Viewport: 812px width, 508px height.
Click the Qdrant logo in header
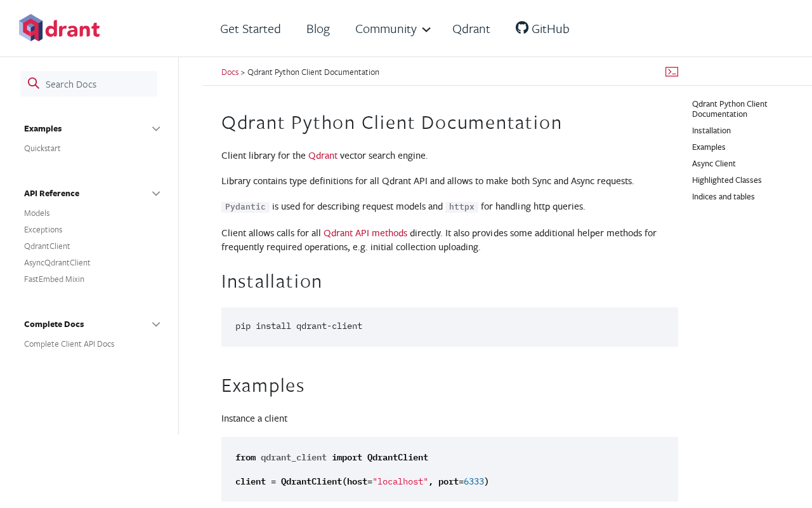click(60, 28)
